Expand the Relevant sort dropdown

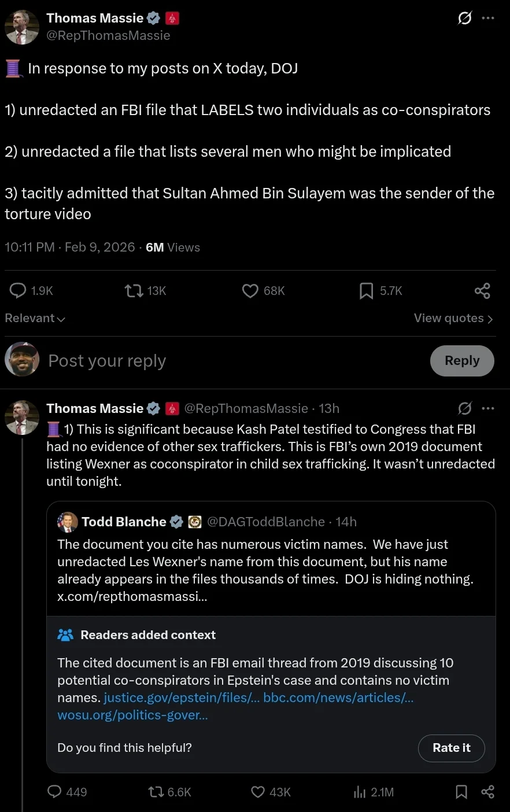35,318
